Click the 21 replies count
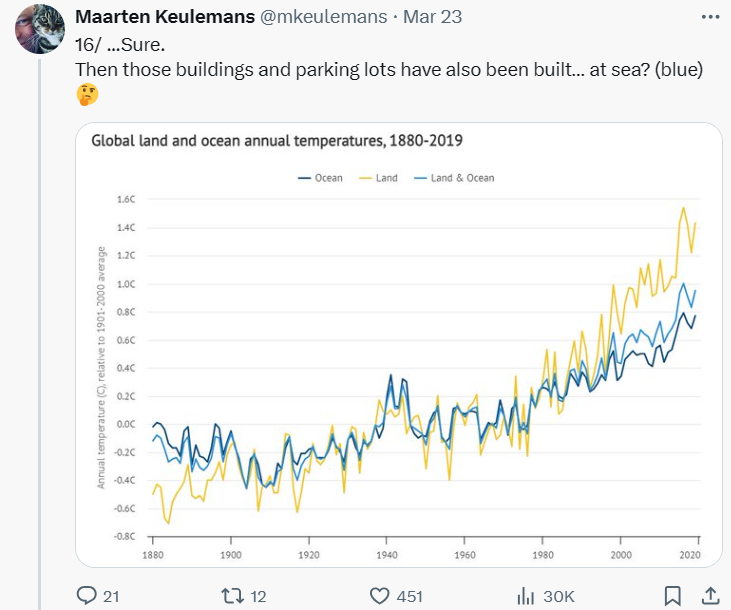This screenshot has width=731, height=610. [111, 596]
